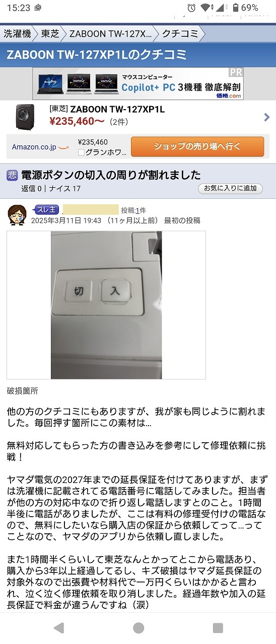Tap the Android home circle button
Screen dimensions: 276x644
pos(139,627)
